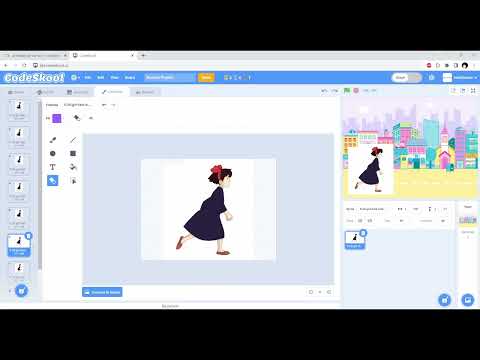Viewport: 480px width, 360px height.
Task: Zoom in the costume canvas
Action: [x=329, y=292]
